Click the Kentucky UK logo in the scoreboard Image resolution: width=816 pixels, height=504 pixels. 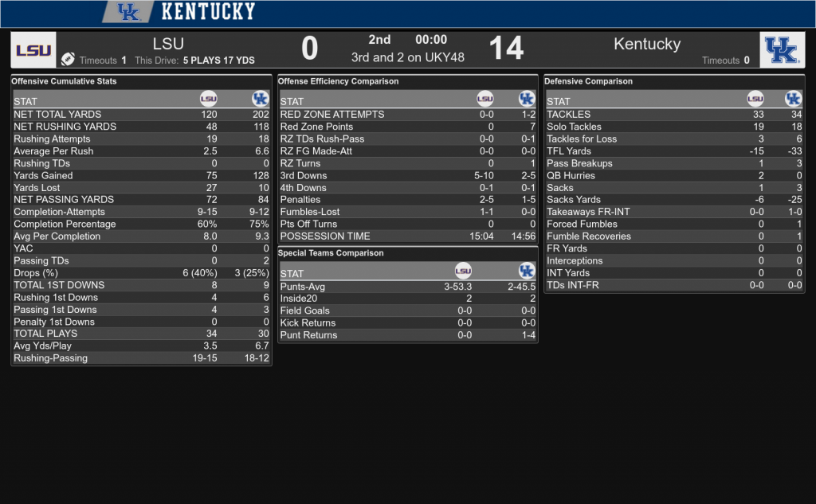point(782,50)
